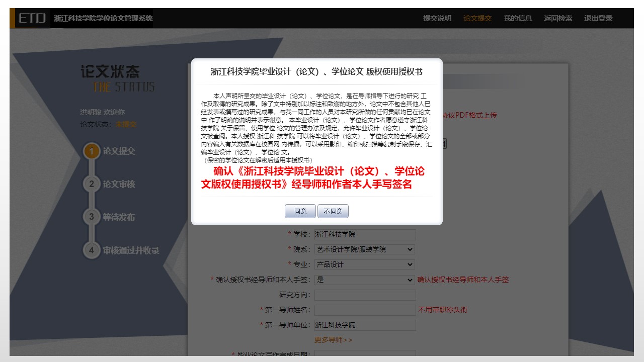
Task: Expand 更多导师>> link
Action: pyautogui.click(x=333, y=340)
